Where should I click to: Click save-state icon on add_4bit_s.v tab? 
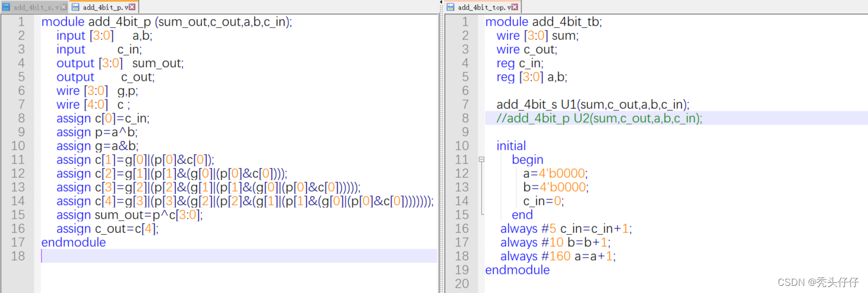(x=7, y=7)
